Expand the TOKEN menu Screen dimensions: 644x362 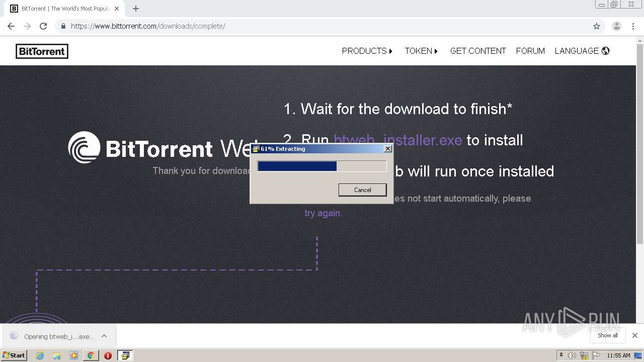422,51
